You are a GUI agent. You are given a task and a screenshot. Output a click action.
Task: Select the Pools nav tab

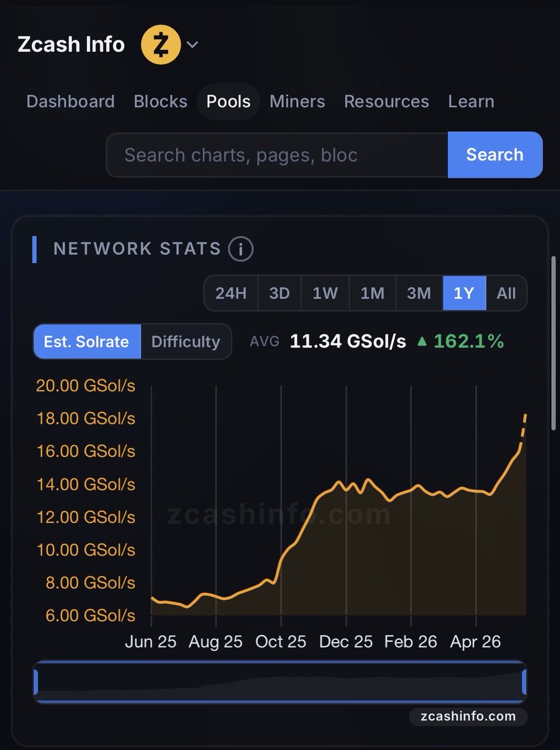[x=229, y=101]
